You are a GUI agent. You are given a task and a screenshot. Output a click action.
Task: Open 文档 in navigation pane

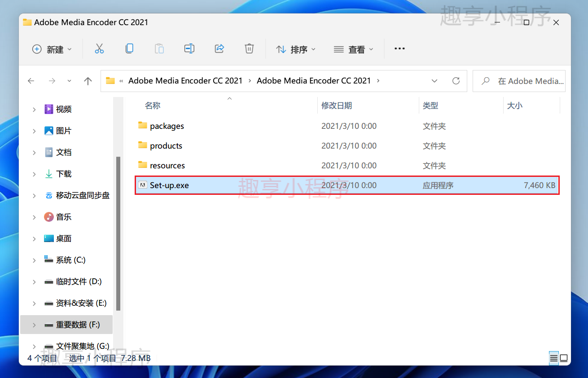[64, 152]
